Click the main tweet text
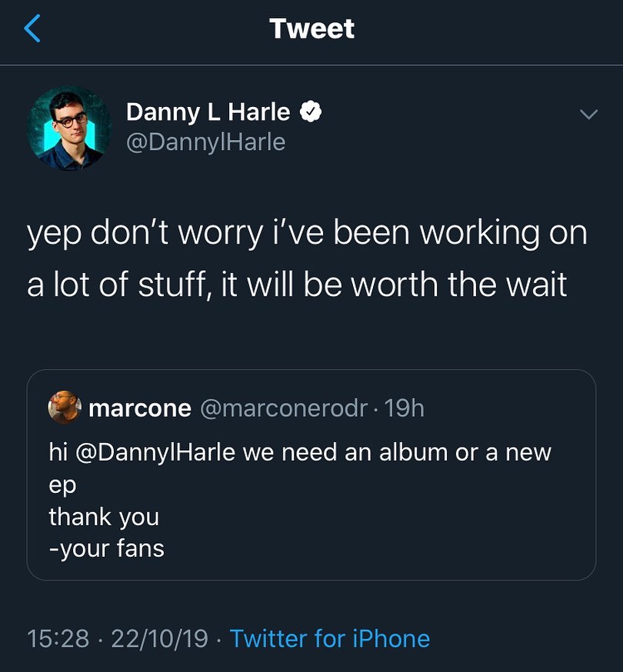 click(306, 259)
